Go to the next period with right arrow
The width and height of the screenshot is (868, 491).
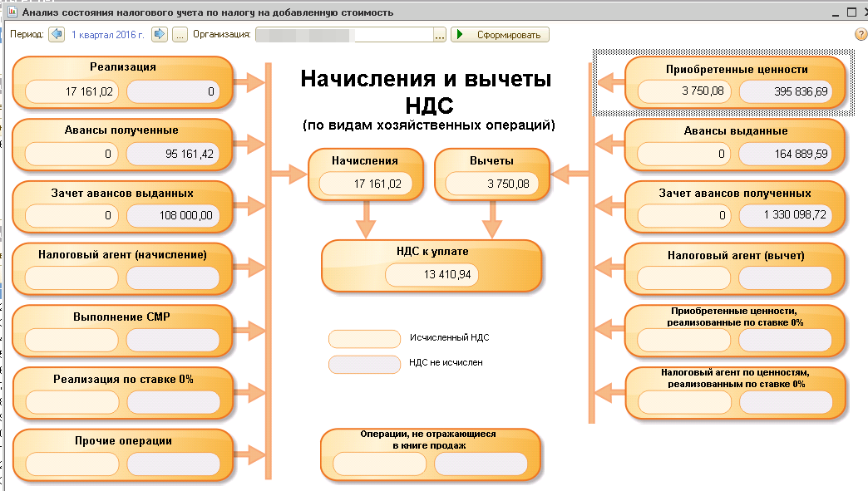click(x=160, y=35)
